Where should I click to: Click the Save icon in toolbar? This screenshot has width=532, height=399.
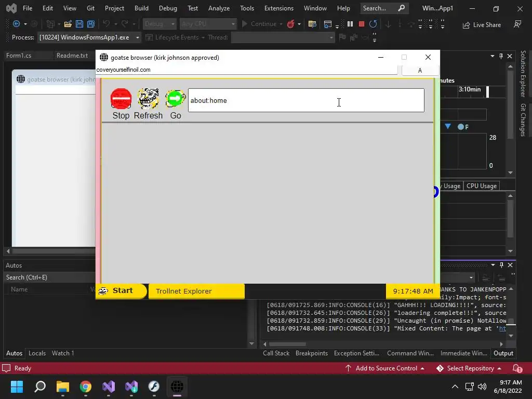point(79,24)
